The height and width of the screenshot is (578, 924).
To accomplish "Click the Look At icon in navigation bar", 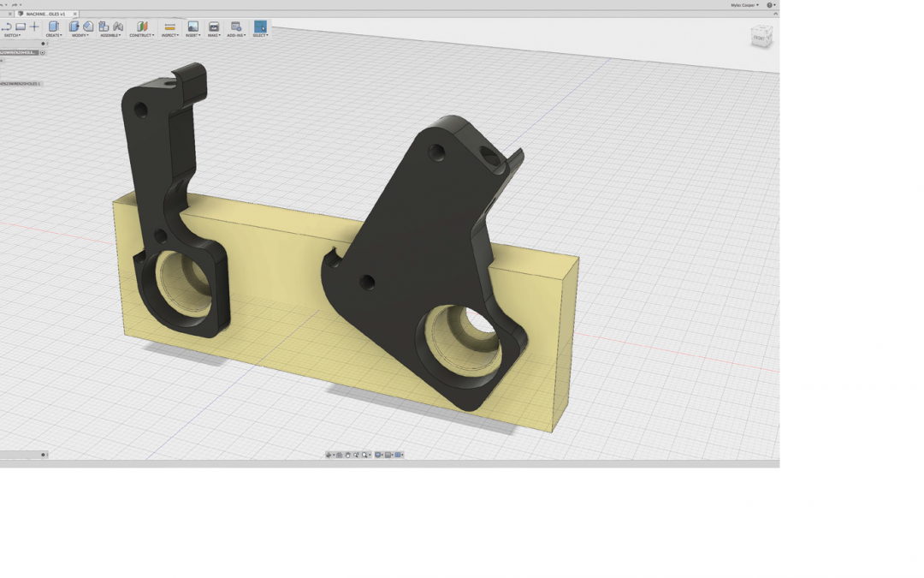I will 340,455.
